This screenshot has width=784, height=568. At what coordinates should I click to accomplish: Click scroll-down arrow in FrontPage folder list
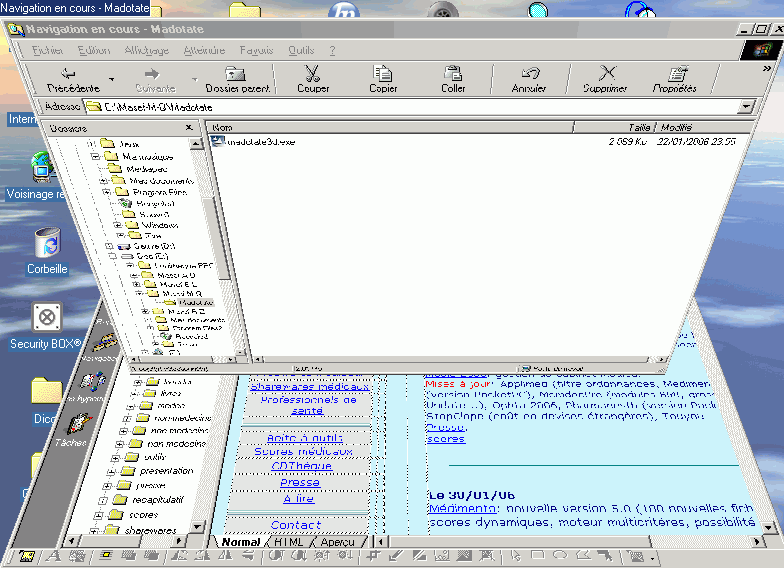198,526
